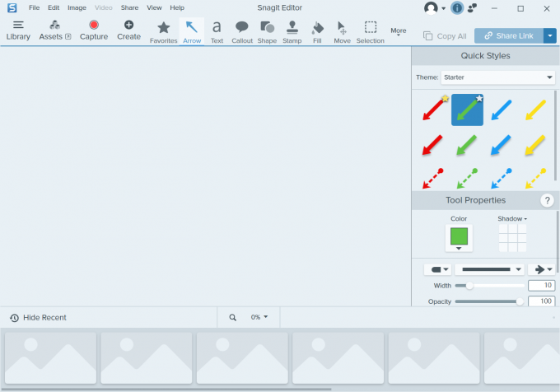560x392 pixels.
Task: Open the Share menu
Action: click(x=129, y=7)
